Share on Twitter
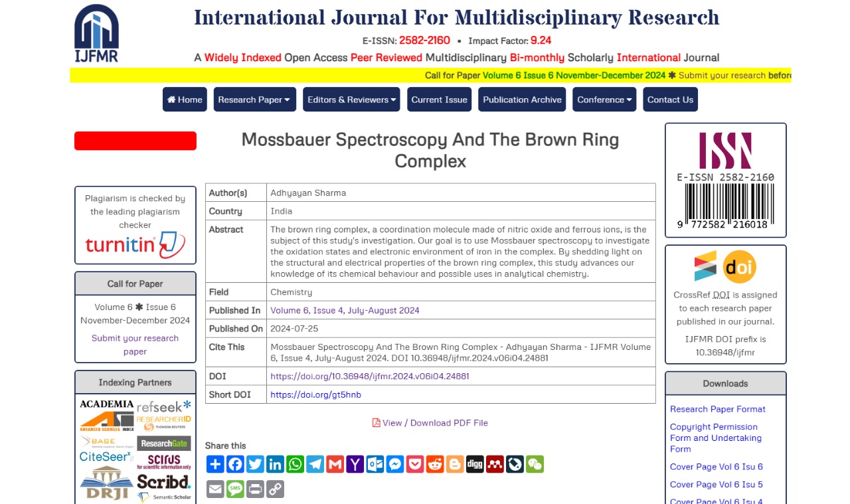This screenshot has height=504, width=850. 255,464
